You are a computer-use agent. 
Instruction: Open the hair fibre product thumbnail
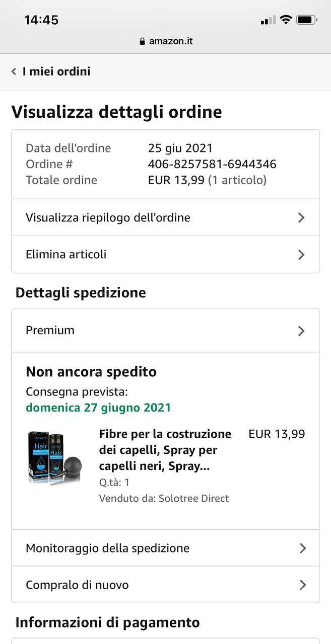(55, 458)
